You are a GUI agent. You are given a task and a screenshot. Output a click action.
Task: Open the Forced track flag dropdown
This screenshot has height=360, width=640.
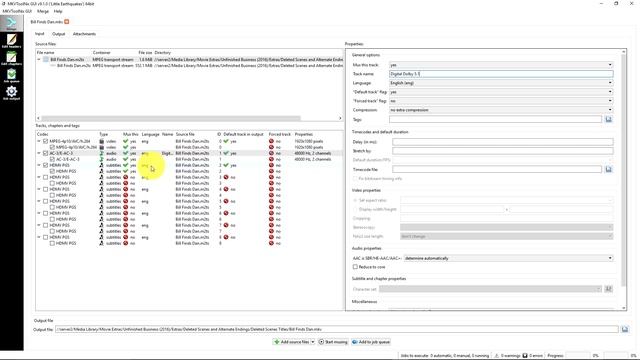501,101
